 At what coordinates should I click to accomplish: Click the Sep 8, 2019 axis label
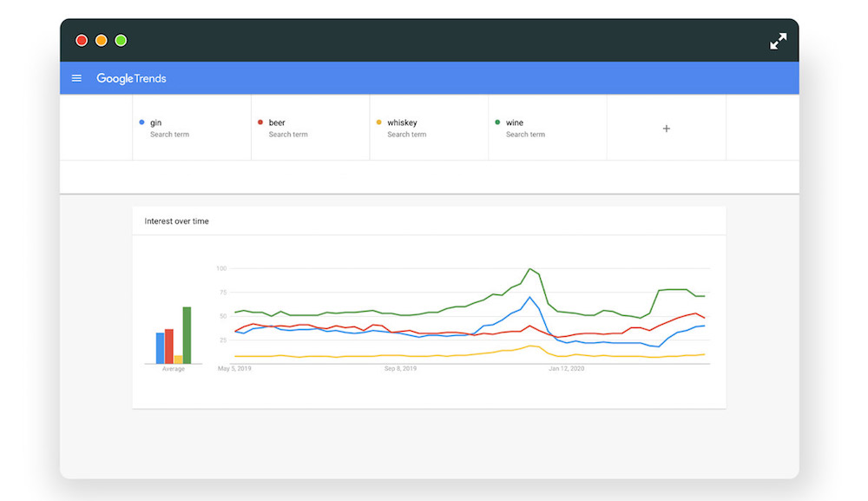(x=400, y=369)
